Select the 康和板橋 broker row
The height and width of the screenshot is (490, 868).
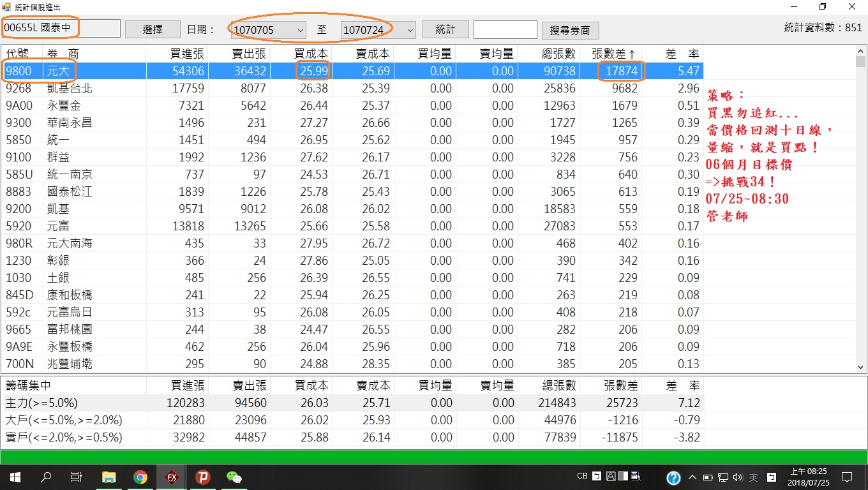pyautogui.click(x=352, y=295)
